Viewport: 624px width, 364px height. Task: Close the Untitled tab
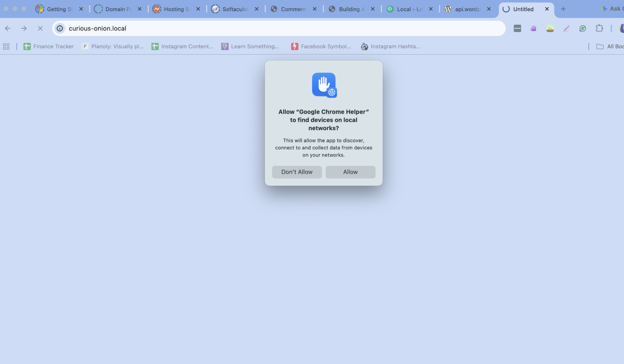(x=547, y=9)
